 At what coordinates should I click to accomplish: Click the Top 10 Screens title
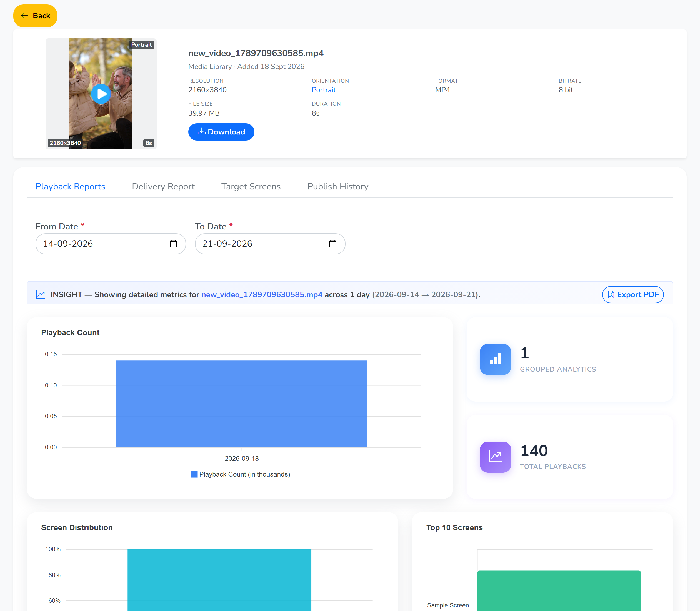(454, 527)
